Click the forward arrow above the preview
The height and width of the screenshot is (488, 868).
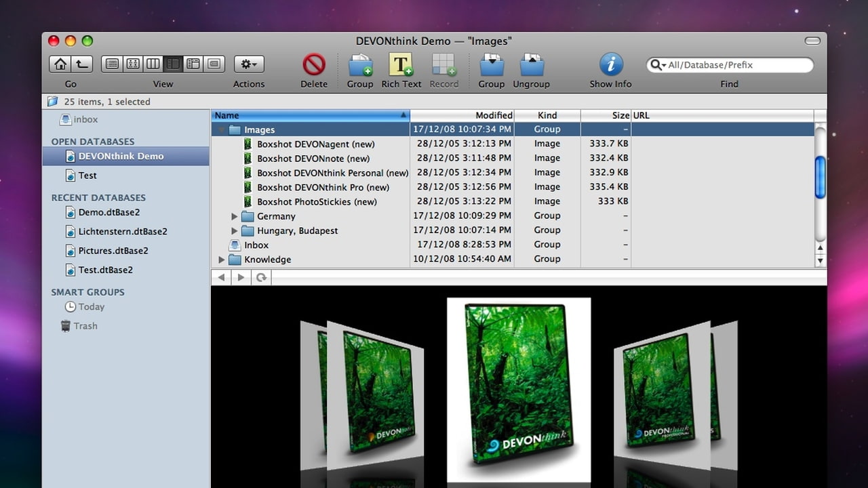click(241, 277)
